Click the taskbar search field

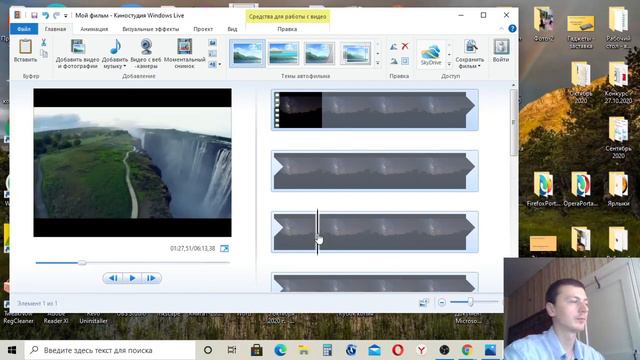[110, 350]
